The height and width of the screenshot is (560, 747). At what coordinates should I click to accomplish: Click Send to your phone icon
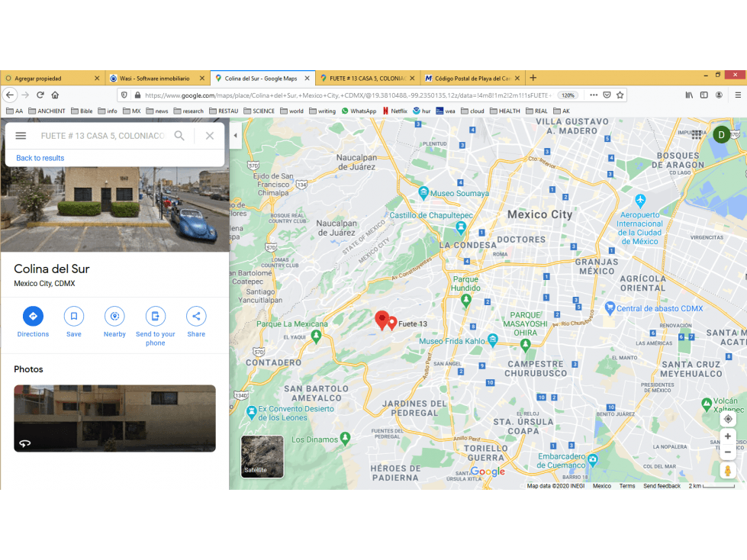click(x=156, y=316)
